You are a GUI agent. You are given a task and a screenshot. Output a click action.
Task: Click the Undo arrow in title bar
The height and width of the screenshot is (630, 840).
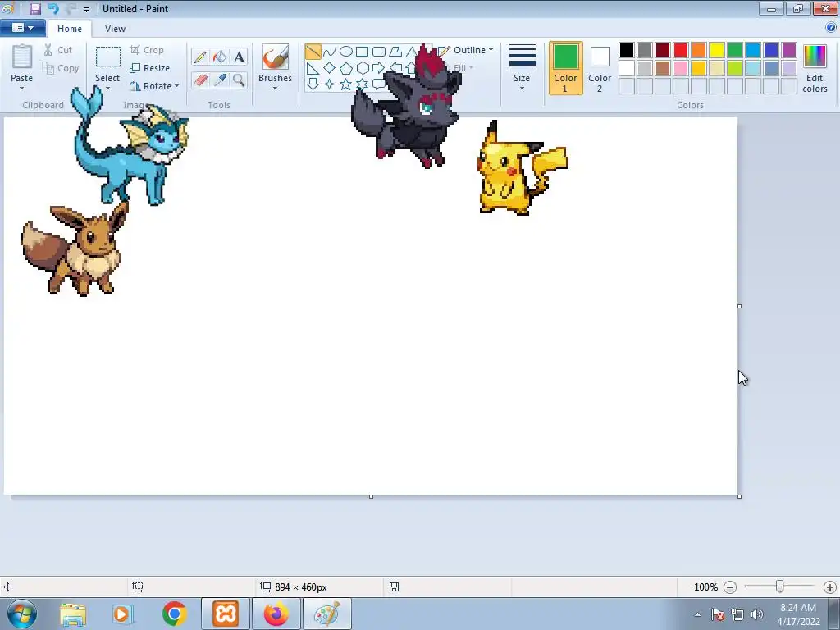click(x=53, y=8)
